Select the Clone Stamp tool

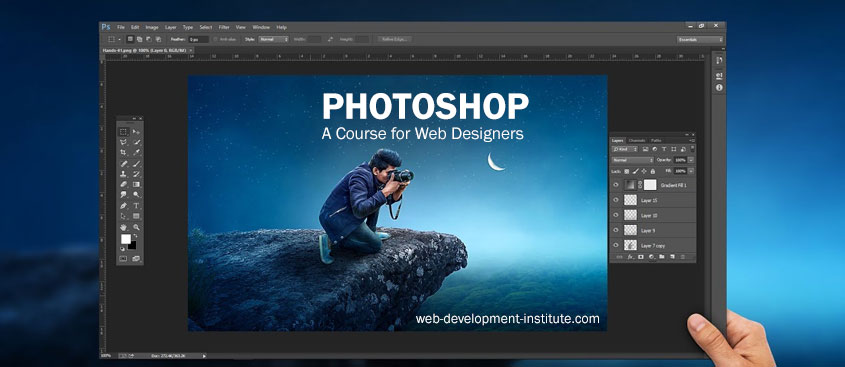click(123, 174)
